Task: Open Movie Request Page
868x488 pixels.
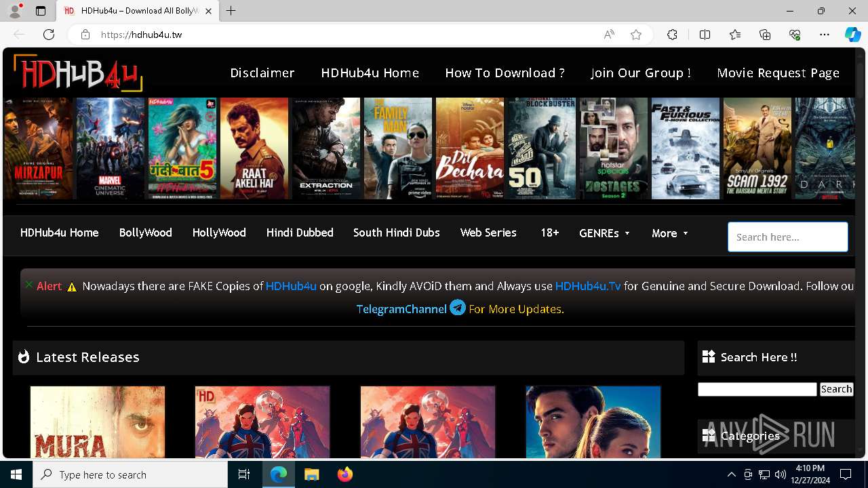Action: coord(778,73)
